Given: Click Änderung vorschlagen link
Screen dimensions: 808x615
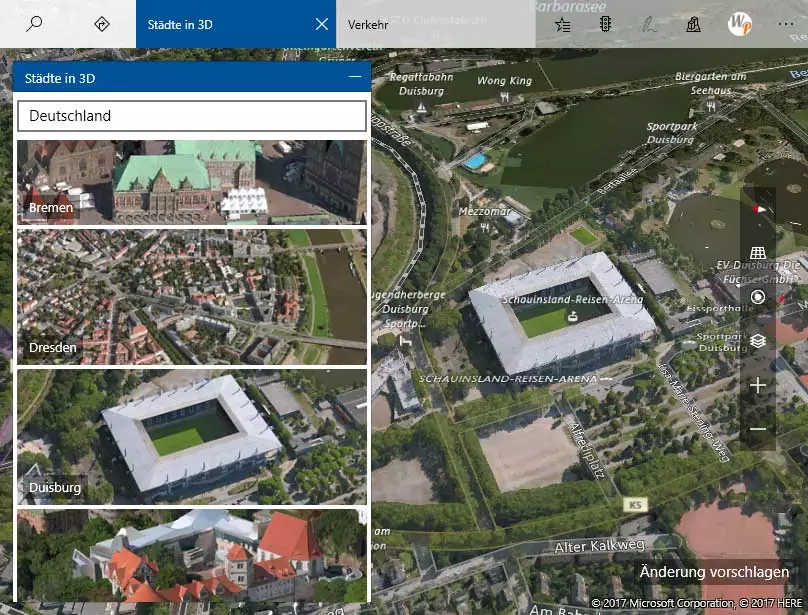Looking at the screenshot, I should [x=714, y=572].
